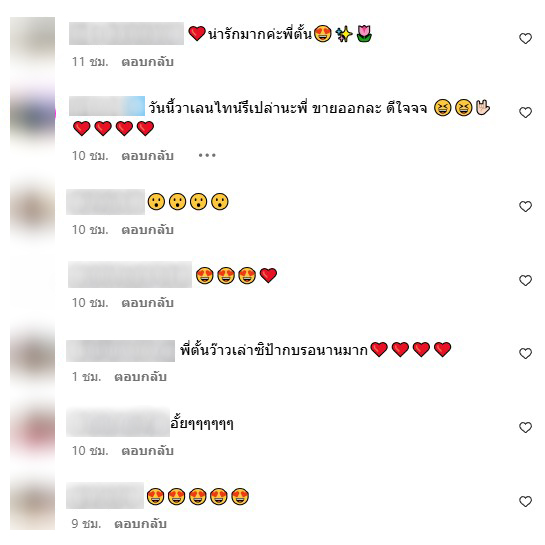The height and width of the screenshot is (545, 545).
Task: Click ตอบกลับ under the 1 ชม. comment
Action: pos(140,377)
